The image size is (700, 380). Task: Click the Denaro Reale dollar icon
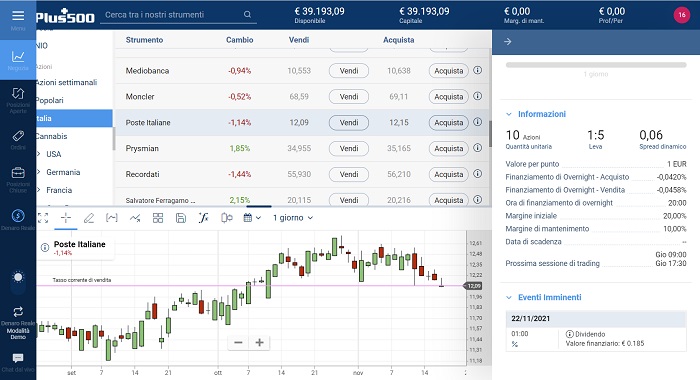(x=18, y=216)
